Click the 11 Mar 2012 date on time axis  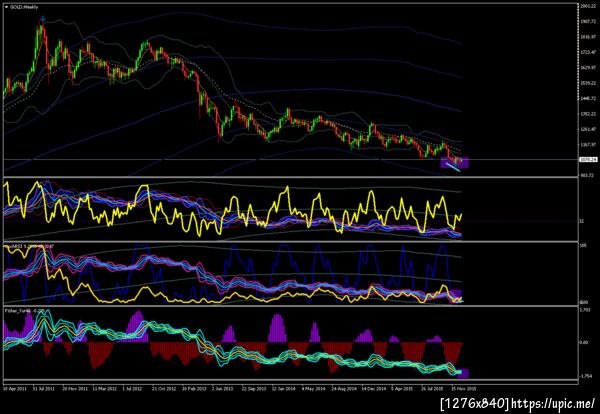click(x=104, y=388)
